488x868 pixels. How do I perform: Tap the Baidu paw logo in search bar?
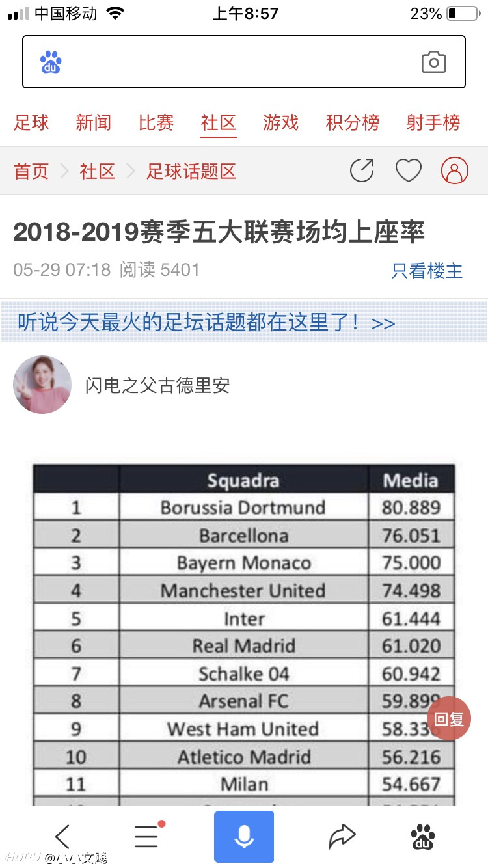51,62
